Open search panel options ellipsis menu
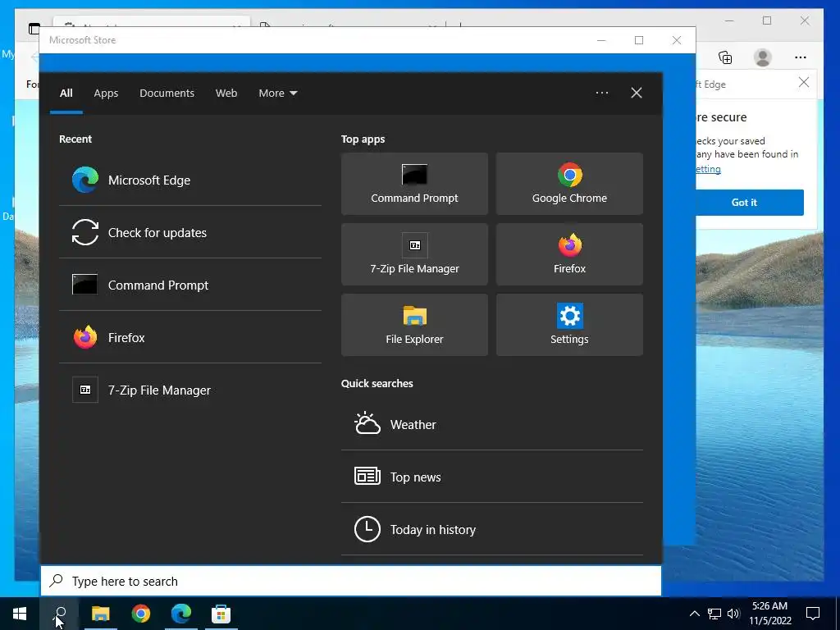Screen dimensions: 840x630 (602, 93)
